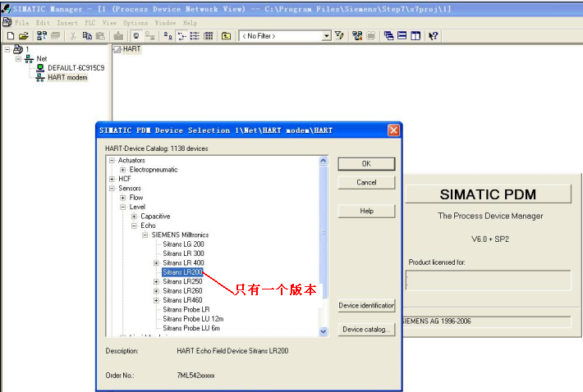Click the Configure Network icon
This screenshot has height=392, width=583.
click(357, 35)
